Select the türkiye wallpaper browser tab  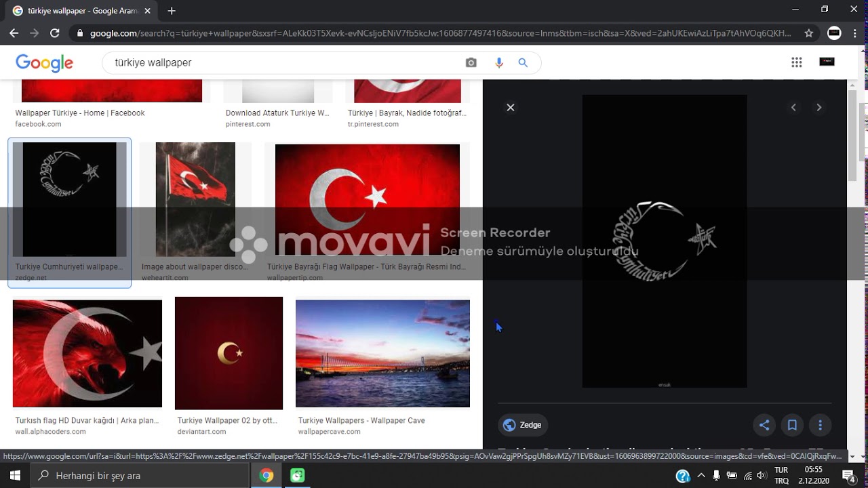coord(81,11)
